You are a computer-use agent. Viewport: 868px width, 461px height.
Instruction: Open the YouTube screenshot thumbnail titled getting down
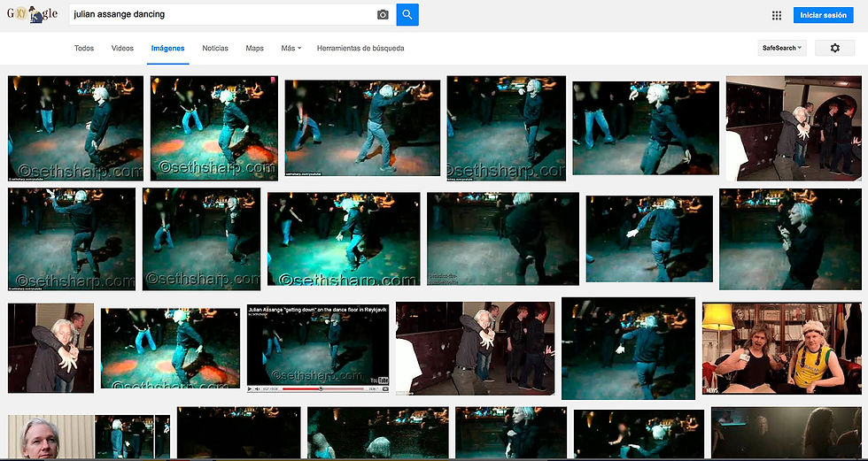pyautogui.click(x=318, y=349)
